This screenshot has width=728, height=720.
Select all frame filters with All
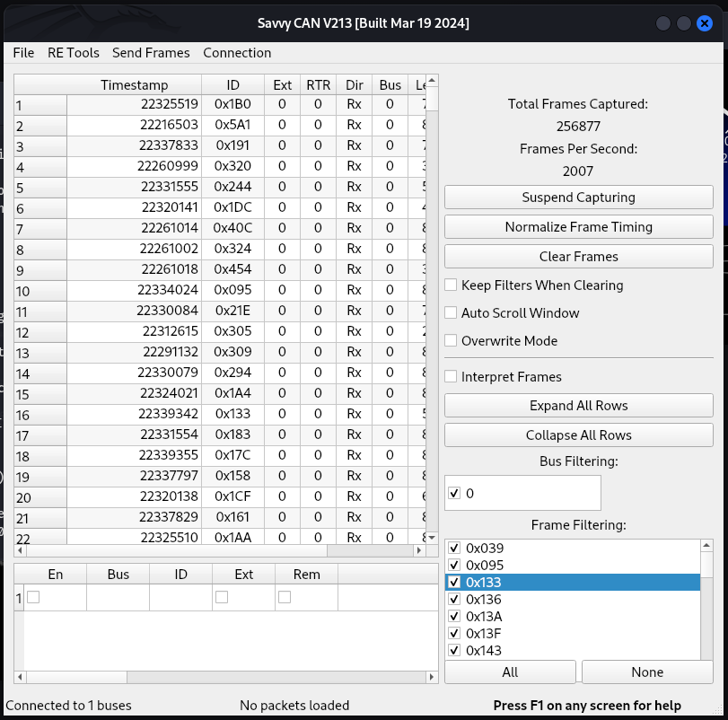coord(510,672)
